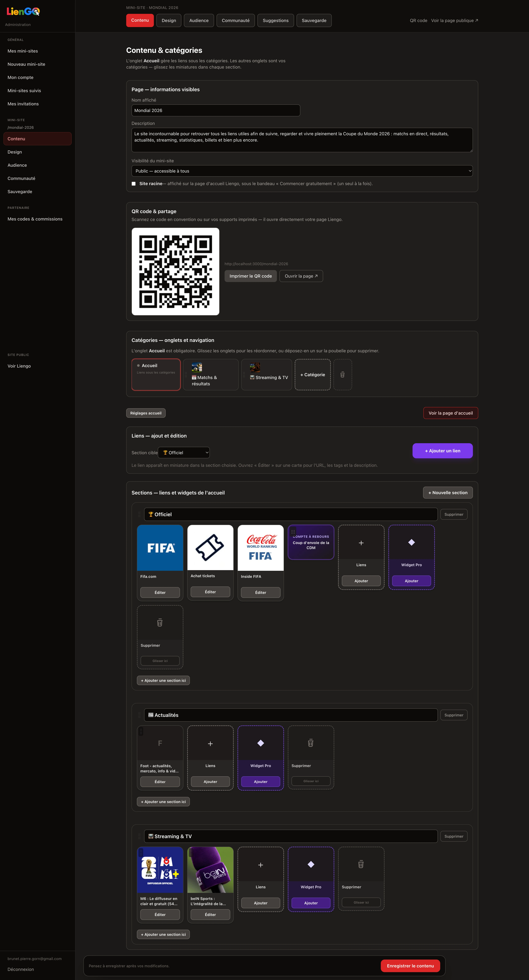Screen dimensions: 529x980
Task: Click the Officiel section drag handle
Action: tap(139, 514)
